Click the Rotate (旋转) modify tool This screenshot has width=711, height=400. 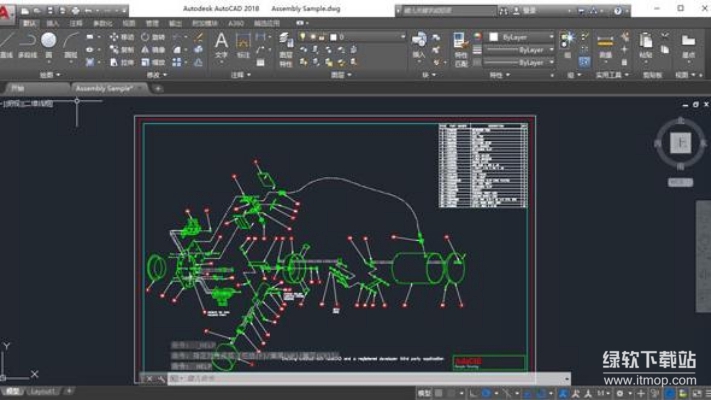click(153, 37)
